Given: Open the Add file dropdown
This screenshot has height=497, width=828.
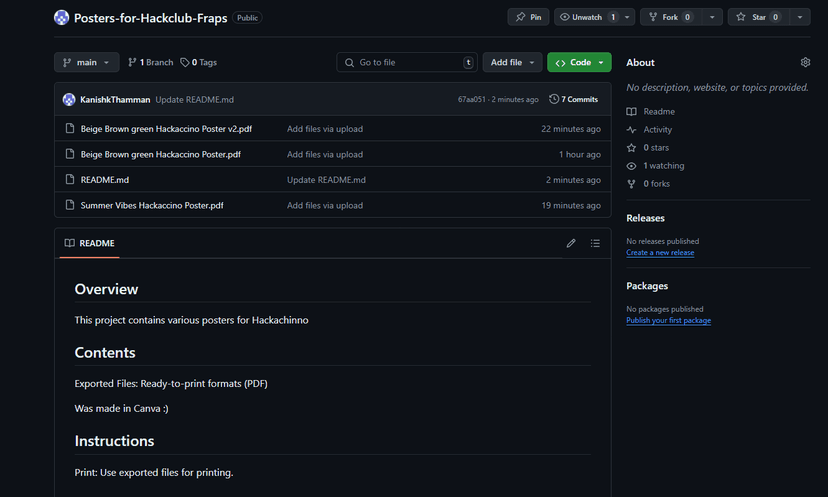Looking at the screenshot, I should pyautogui.click(x=512, y=62).
